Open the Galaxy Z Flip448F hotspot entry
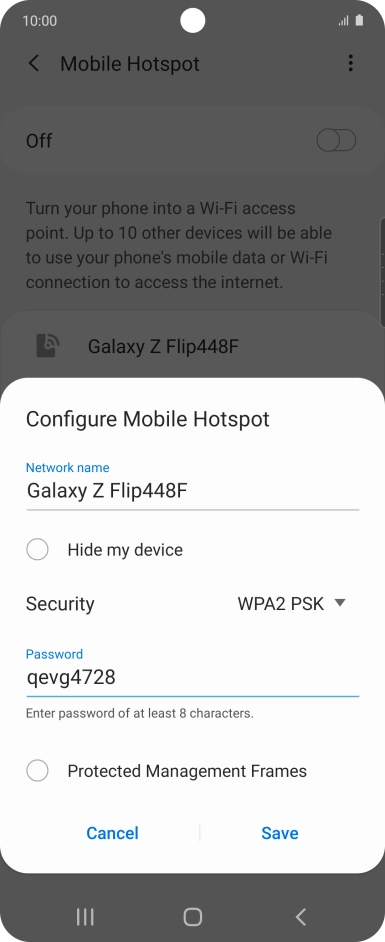 192,346
